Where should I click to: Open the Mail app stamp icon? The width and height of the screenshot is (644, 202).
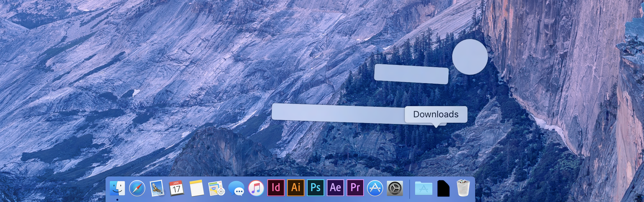pos(157,188)
